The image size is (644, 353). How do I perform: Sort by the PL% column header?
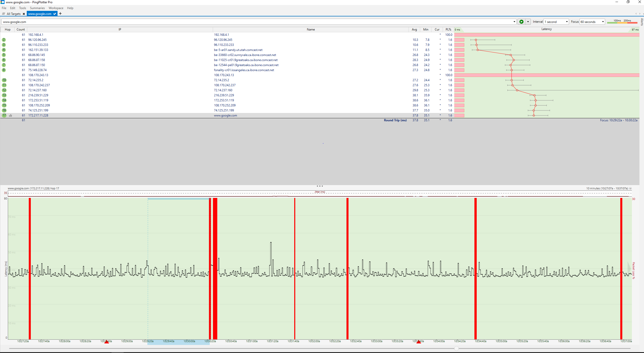(448, 30)
